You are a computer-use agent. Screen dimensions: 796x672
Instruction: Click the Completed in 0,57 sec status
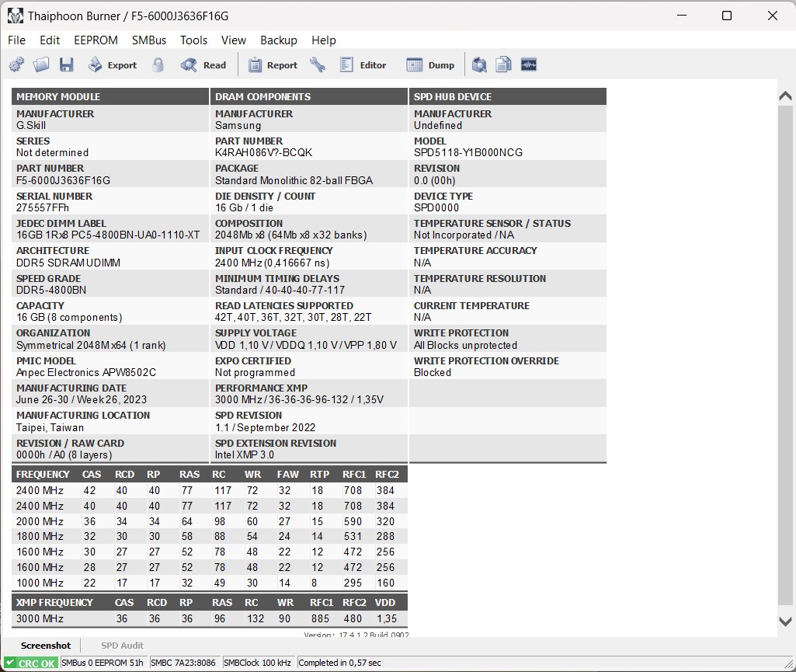tap(339, 663)
